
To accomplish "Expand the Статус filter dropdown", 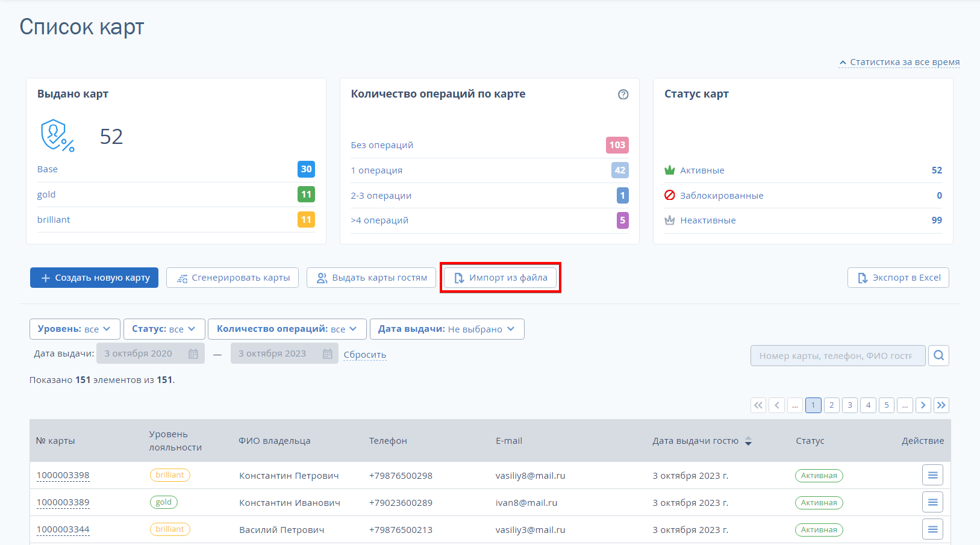I will coord(164,329).
